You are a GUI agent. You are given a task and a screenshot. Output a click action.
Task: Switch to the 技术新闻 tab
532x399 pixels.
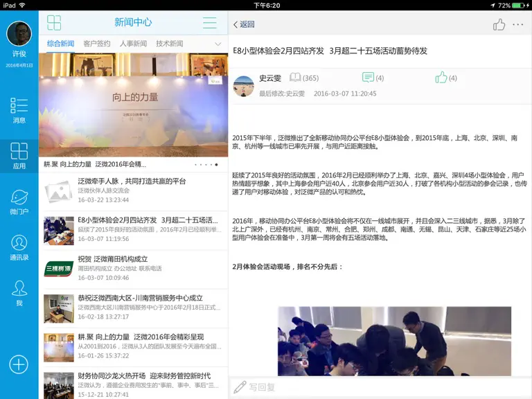(170, 44)
